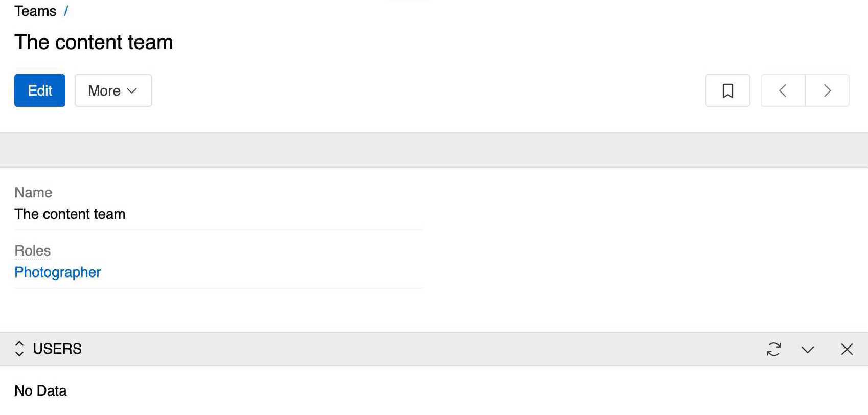The width and height of the screenshot is (868, 415).
Task: Click the breadcrumb slash separator
Action: click(x=66, y=11)
